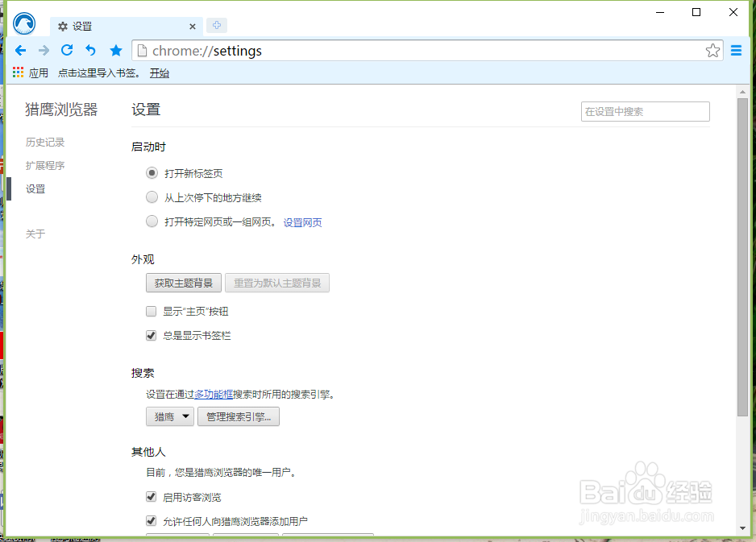Screen dimensions: 756x542
Task: Click the forward navigation arrow icon
Action: coord(44,50)
